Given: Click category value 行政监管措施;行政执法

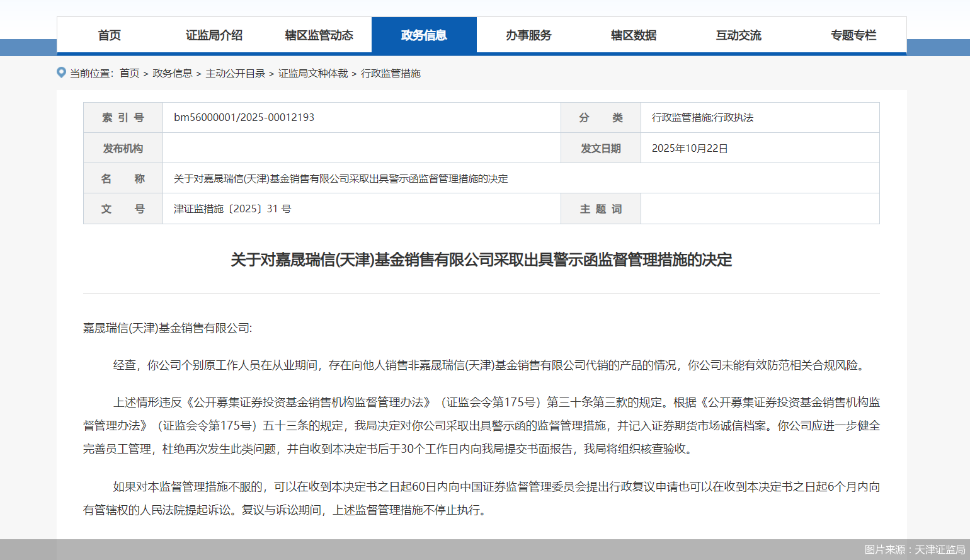Looking at the screenshot, I should click(x=702, y=118).
